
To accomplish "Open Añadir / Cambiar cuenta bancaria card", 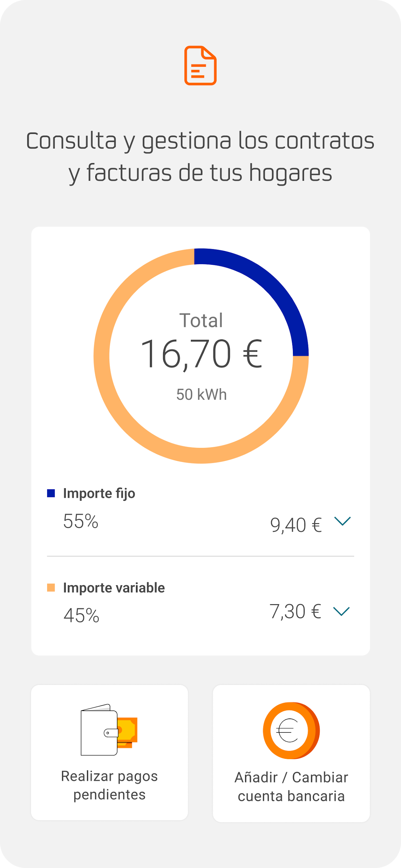I will pos(291,753).
